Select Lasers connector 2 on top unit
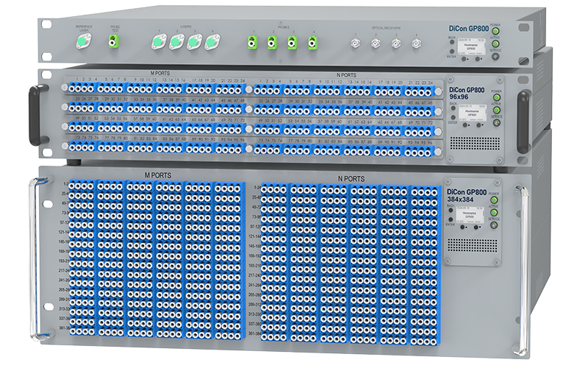588x368 pixels. click(x=176, y=42)
